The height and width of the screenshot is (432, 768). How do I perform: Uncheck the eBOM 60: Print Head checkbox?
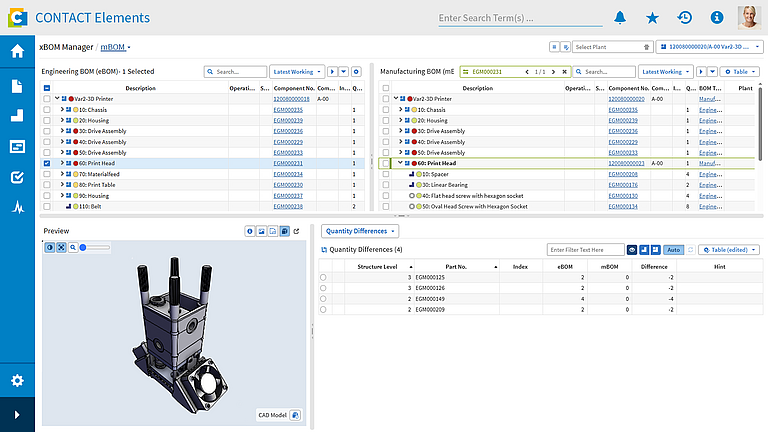47,163
